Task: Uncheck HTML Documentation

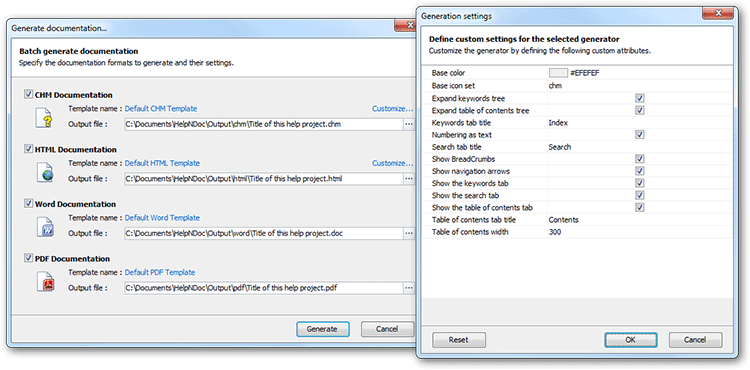Action: pos(28,149)
